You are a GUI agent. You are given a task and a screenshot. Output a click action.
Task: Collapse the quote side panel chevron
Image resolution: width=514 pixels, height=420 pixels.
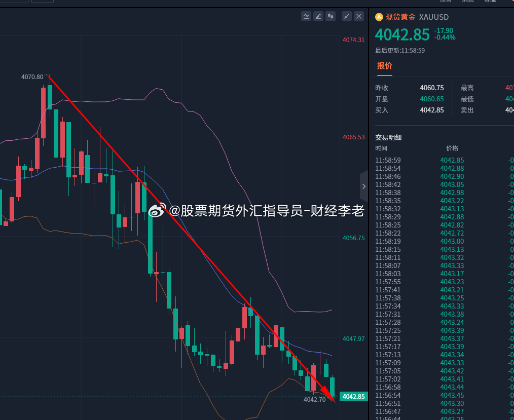[364, 186]
